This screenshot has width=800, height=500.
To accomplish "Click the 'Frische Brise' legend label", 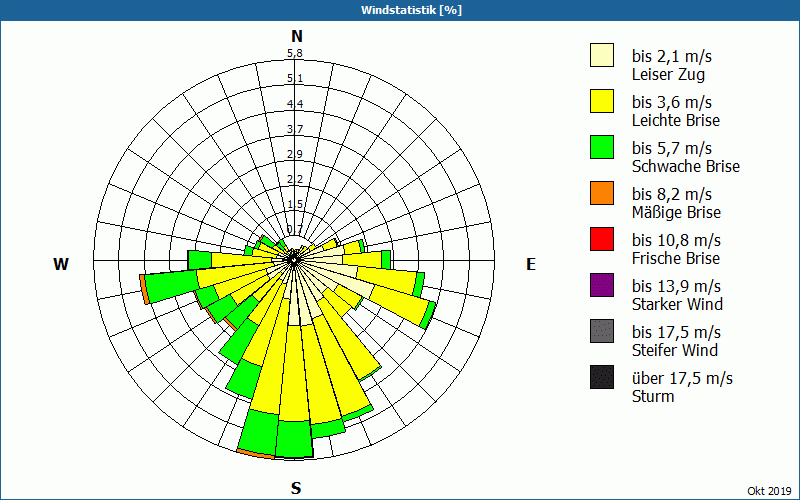I will tap(676, 258).
